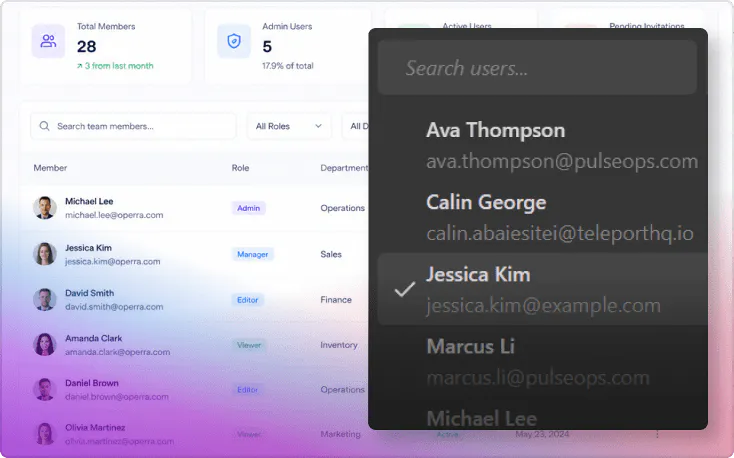Click David Smith name in table
This screenshot has height=458, width=734.
click(89, 293)
